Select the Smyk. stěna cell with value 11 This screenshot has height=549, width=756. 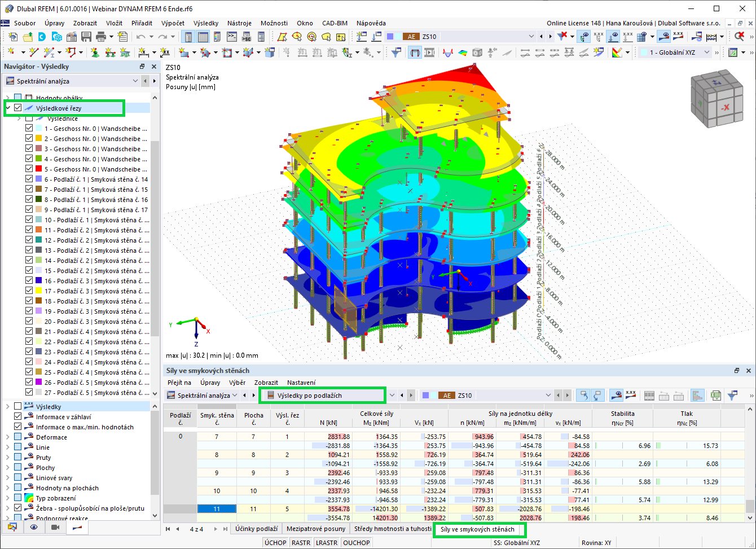click(x=217, y=508)
